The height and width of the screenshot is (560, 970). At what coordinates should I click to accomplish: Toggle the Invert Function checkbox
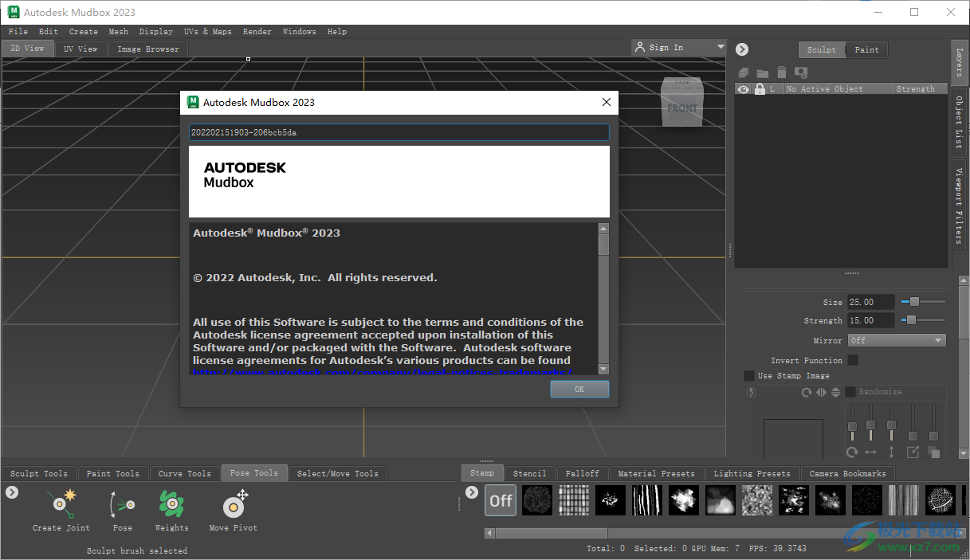click(x=853, y=360)
